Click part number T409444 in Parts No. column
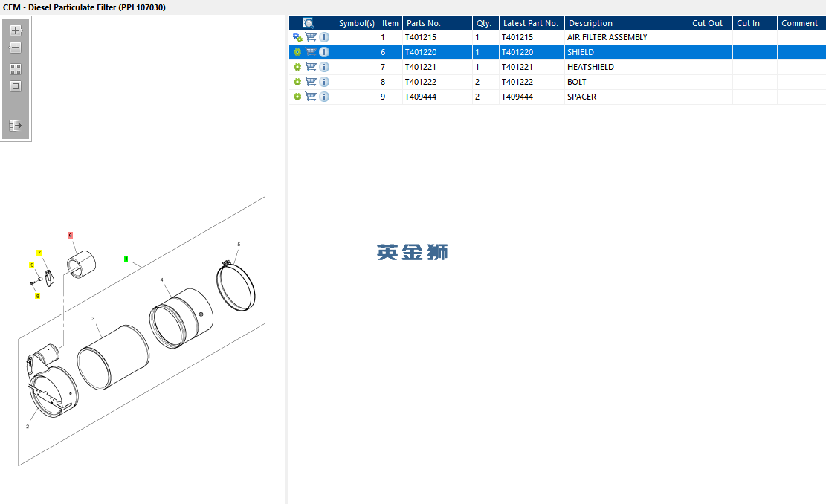 coord(420,97)
